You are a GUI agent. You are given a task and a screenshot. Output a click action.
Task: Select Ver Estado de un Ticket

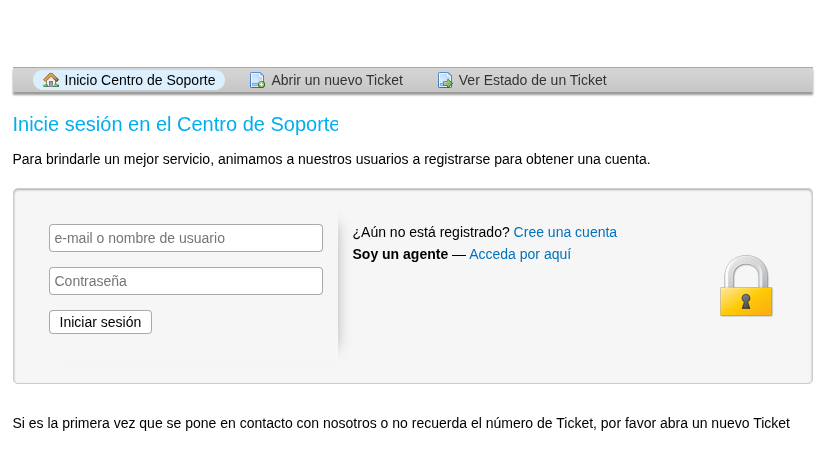click(532, 80)
